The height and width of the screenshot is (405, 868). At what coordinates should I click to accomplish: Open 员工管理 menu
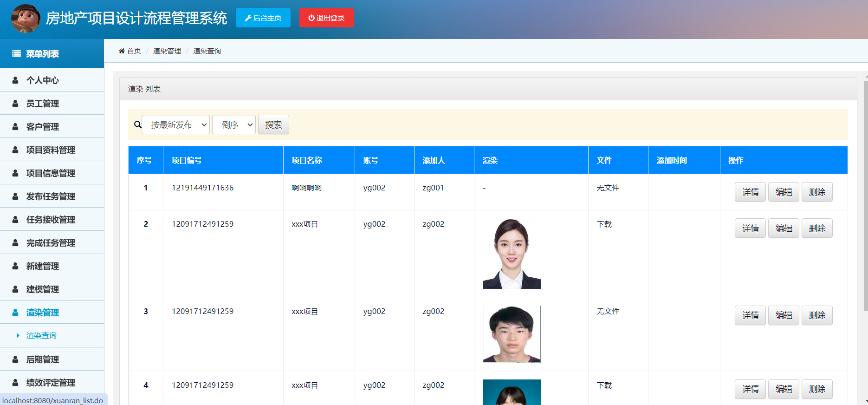coord(52,103)
